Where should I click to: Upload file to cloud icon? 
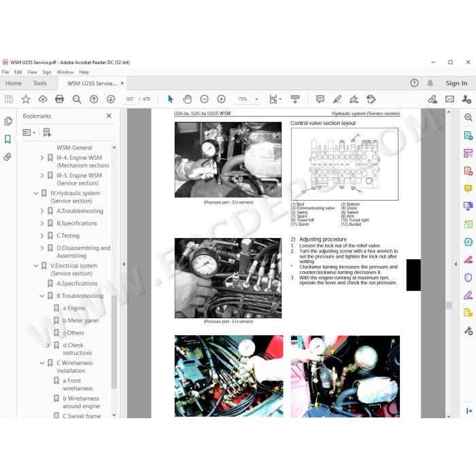pos(43,99)
